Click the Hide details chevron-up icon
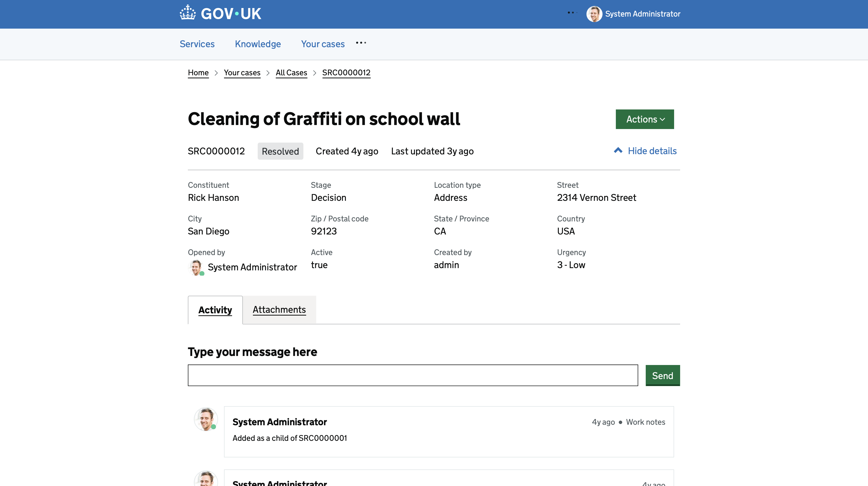Screen dimensions: 868x486 618,151
